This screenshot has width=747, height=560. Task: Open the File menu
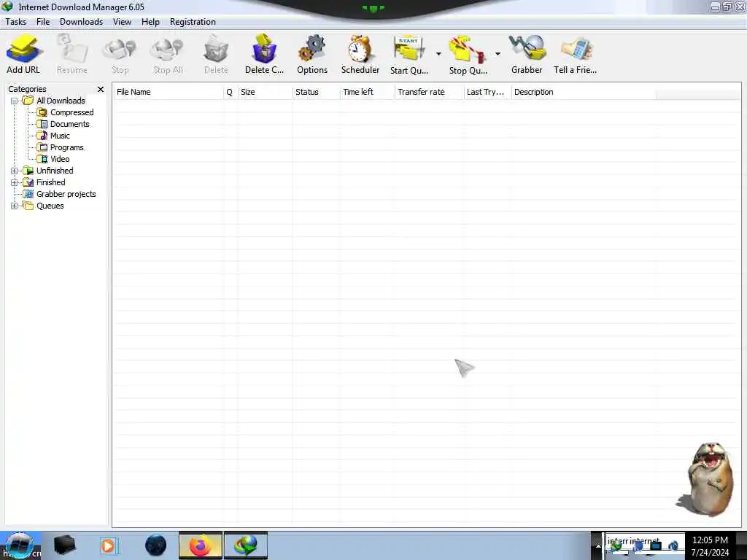pos(43,22)
